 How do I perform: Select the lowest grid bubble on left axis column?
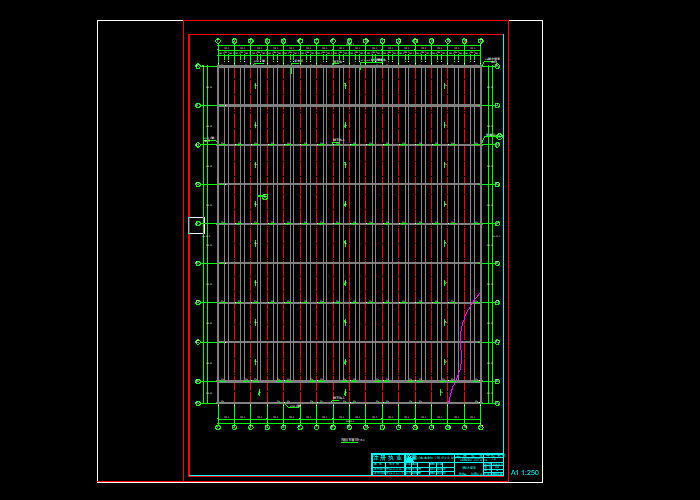(198, 403)
